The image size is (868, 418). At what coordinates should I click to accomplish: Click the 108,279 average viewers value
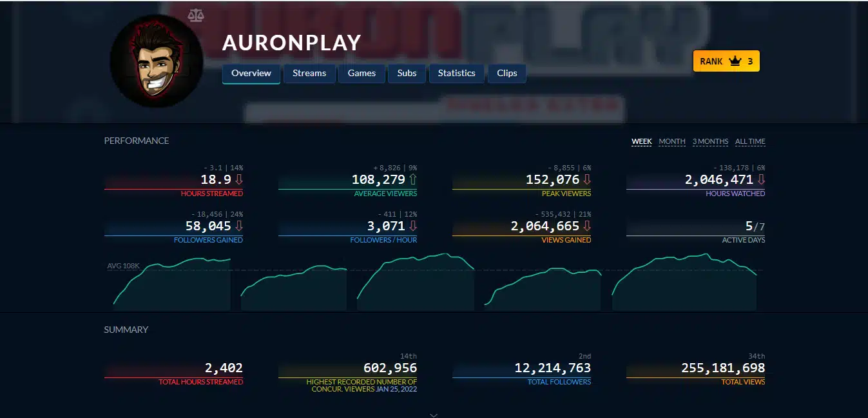click(x=378, y=180)
